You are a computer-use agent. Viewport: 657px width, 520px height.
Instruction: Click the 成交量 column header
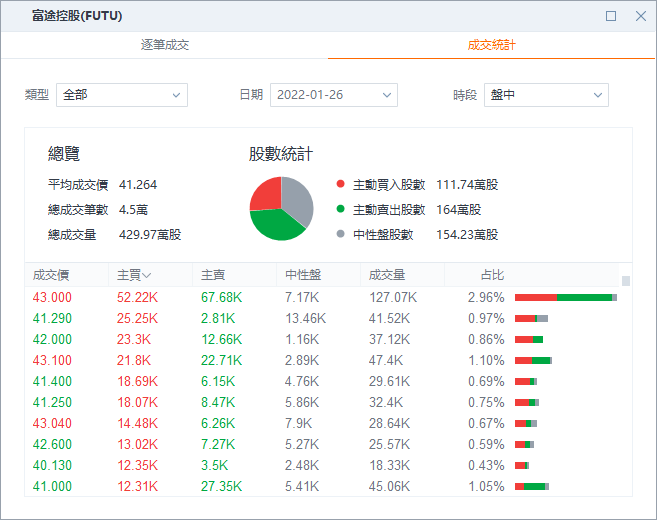(x=387, y=275)
